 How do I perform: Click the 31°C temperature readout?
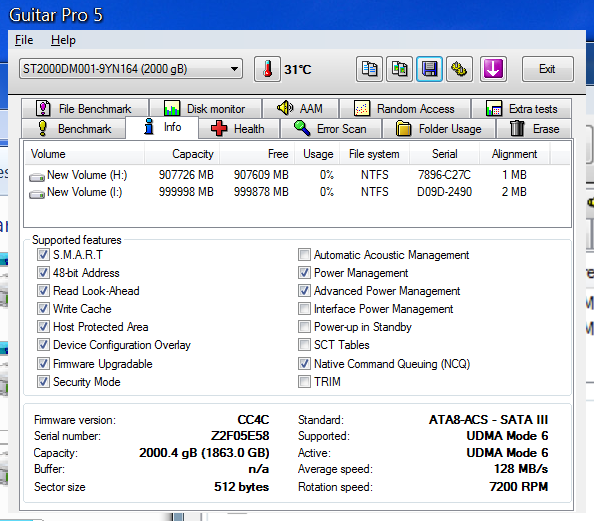coord(298,69)
